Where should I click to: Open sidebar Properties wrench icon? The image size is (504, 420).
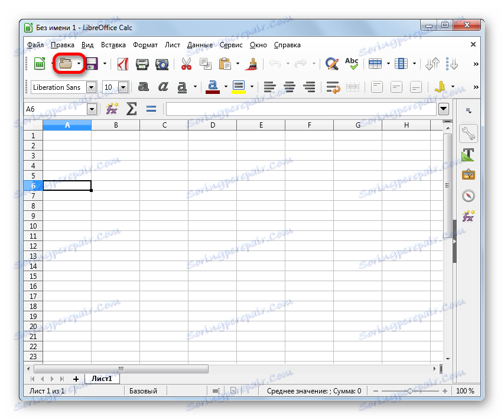469,134
